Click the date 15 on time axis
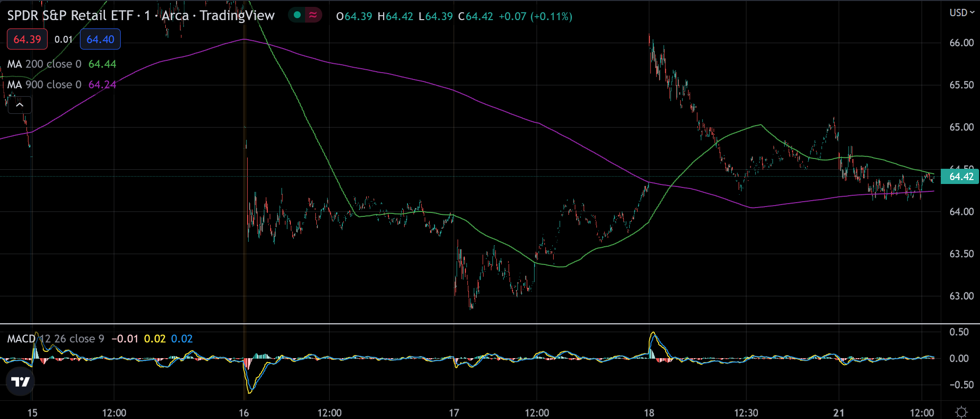 (32, 413)
